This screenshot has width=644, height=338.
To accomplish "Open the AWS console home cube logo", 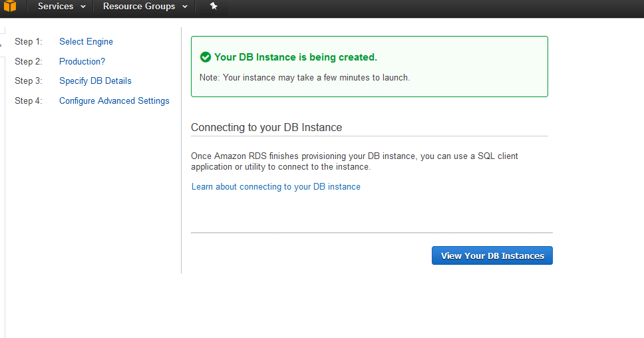I will click(10, 6).
